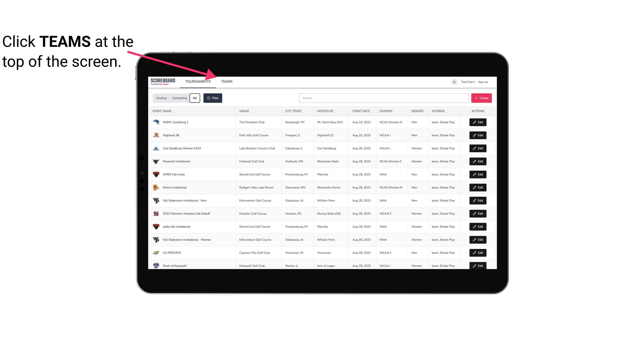This screenshot has height=346, width=644.
Task: Click the TOURNAMENTS navigation tab
Action: [x=198, y=81]
